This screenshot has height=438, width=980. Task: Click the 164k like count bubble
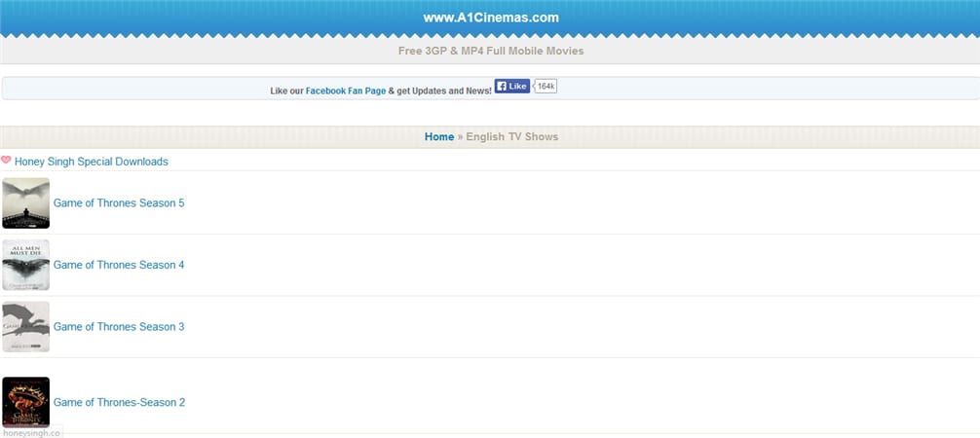coord(546,87)
